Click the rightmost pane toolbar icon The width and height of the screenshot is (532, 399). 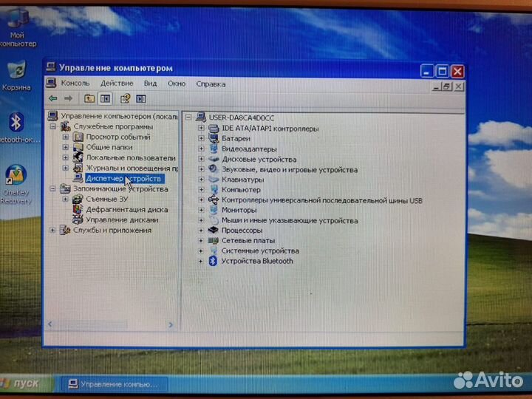click(x=141, y=99)
